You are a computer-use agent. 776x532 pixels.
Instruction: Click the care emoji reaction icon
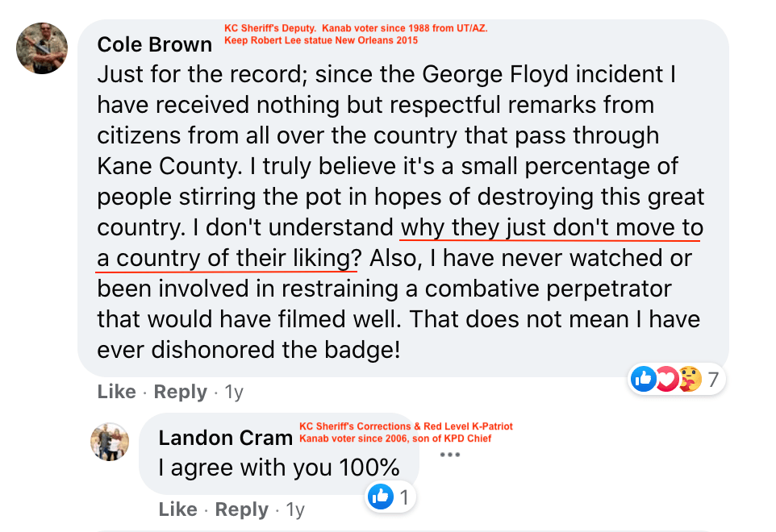pyautogui.click(x=690, y=378)
